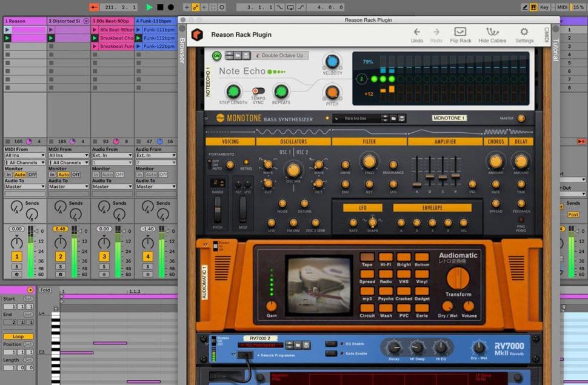
Task: Solo track 1 with the S button
Action: (16, 267)
